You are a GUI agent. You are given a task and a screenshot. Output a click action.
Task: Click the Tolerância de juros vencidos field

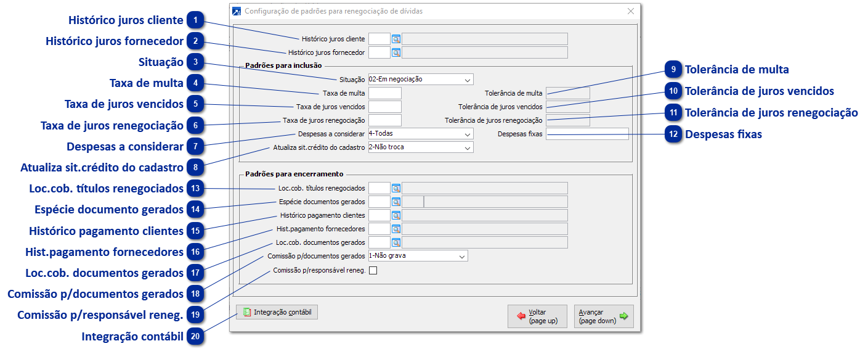coord(568,107)
